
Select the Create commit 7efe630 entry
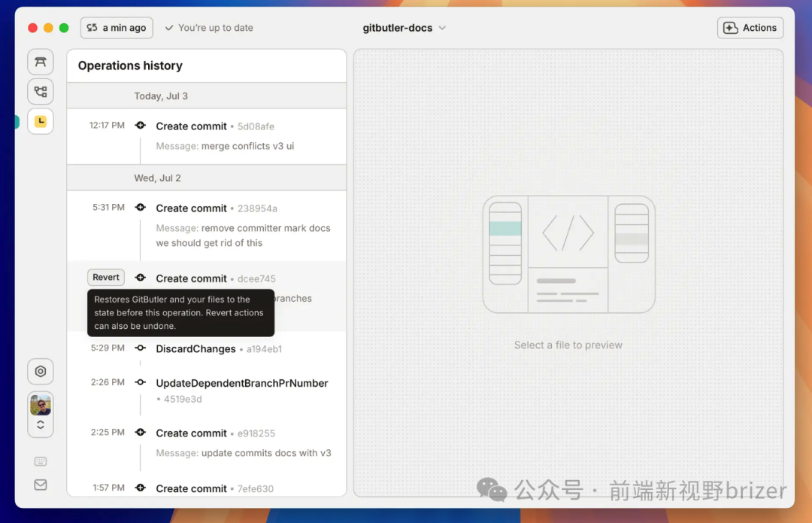click(191, 488)
